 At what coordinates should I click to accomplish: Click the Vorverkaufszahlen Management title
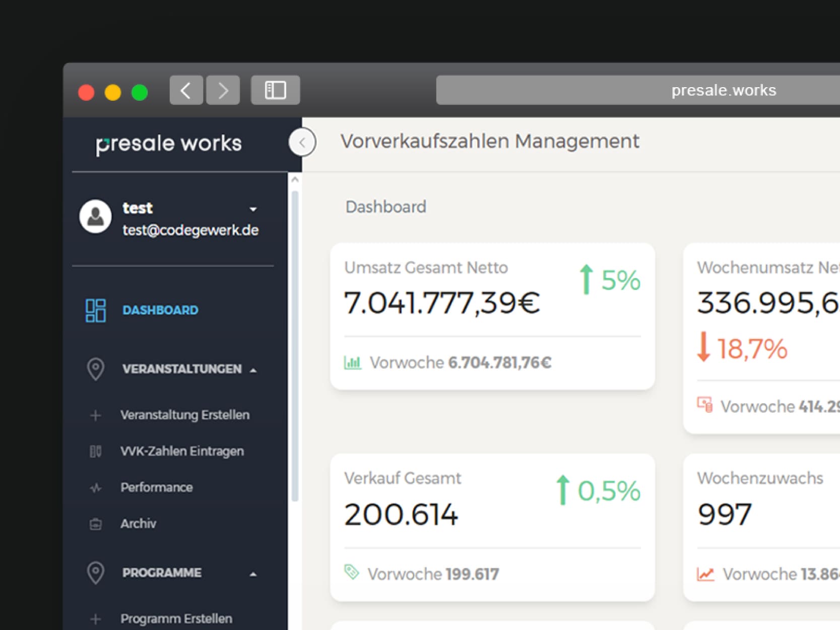pyautogui.click(x=490, y=142)
